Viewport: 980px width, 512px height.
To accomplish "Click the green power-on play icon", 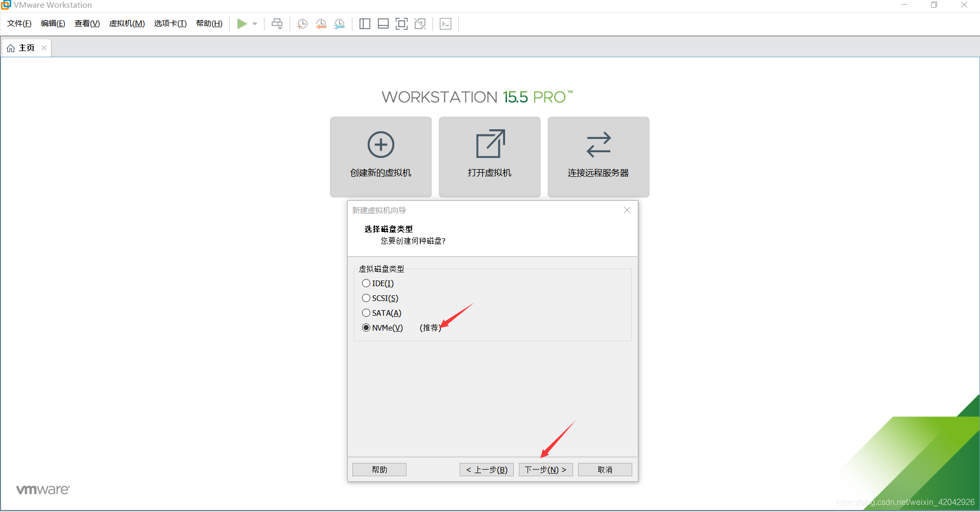I will tap(242, 24).
